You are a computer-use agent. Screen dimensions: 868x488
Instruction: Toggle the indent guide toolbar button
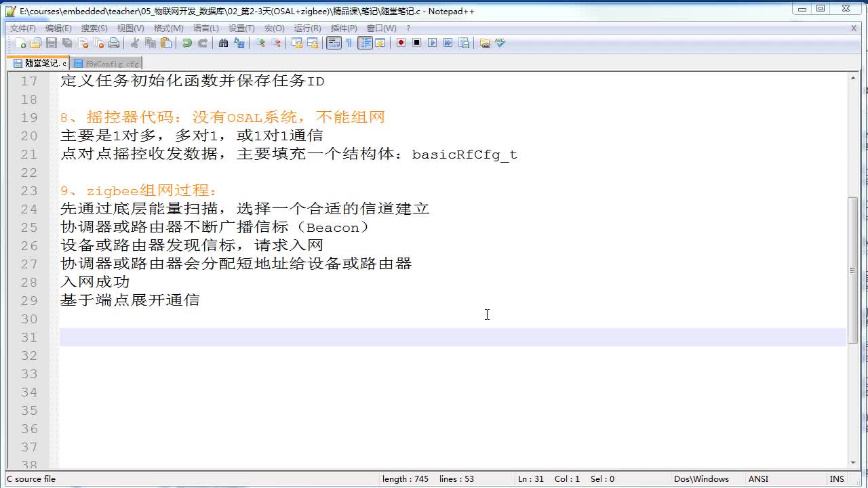point(365,43)
